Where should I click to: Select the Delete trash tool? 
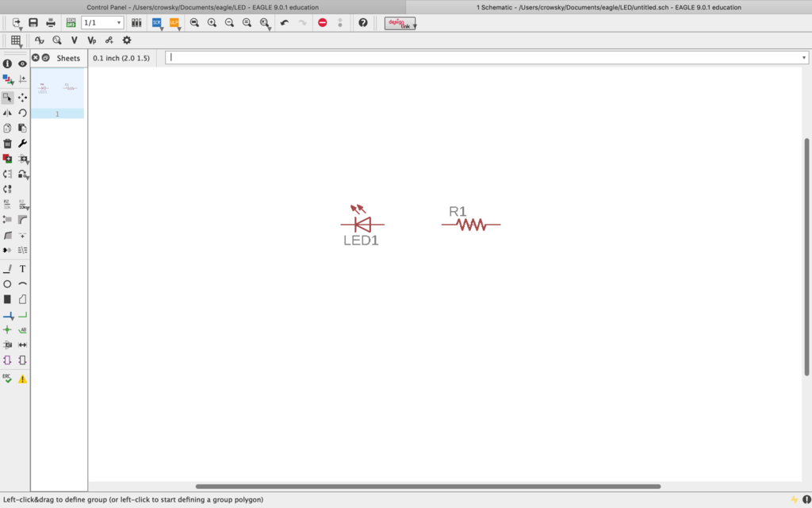tap(7, 144)
